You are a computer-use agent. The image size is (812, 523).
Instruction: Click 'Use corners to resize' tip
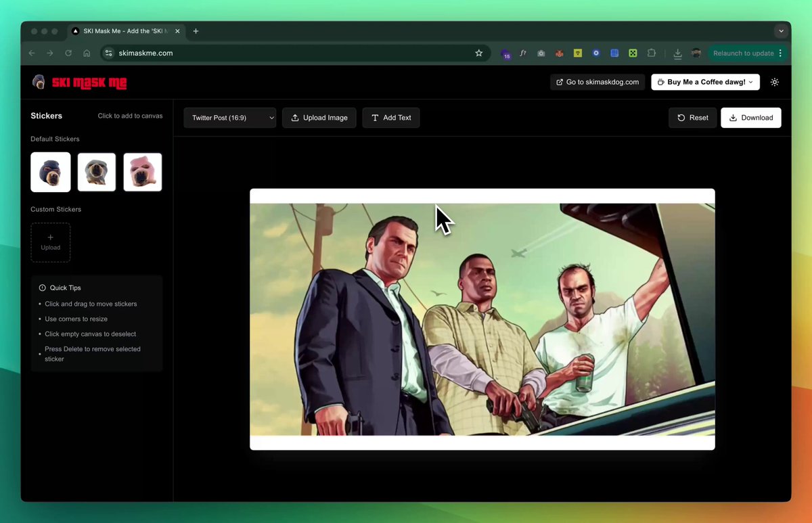[x=76, y=319]
